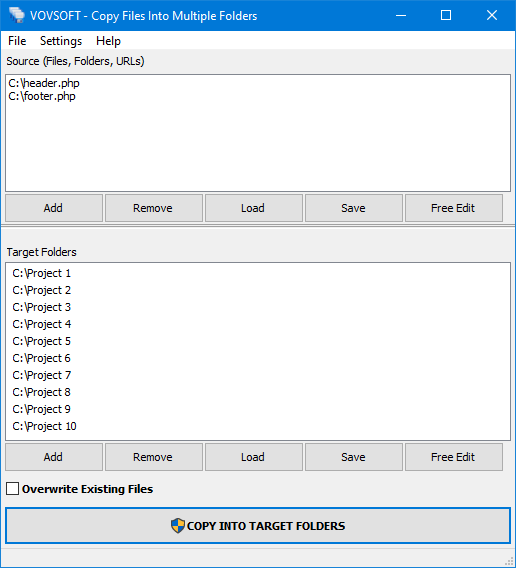This screenshot has height=568, width=516.
Task: Select C:\Project 2 target folder
Action: [41, 290]
